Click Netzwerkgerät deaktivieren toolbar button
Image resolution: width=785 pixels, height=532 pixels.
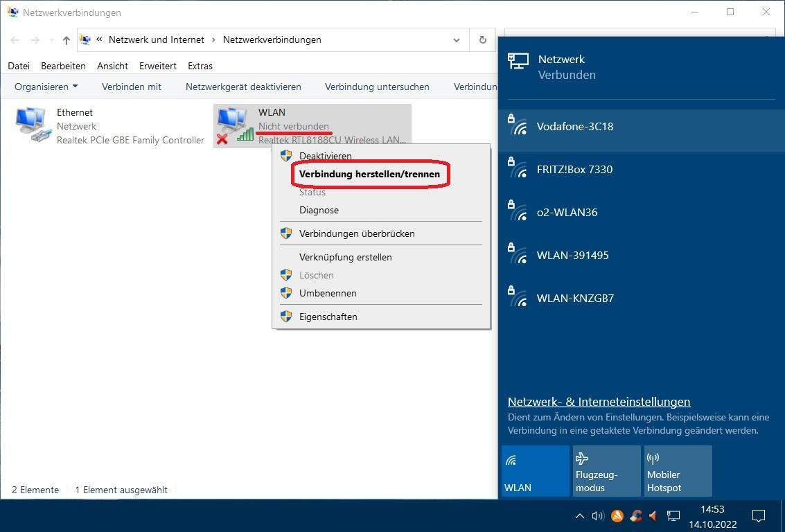click(243, 87)
